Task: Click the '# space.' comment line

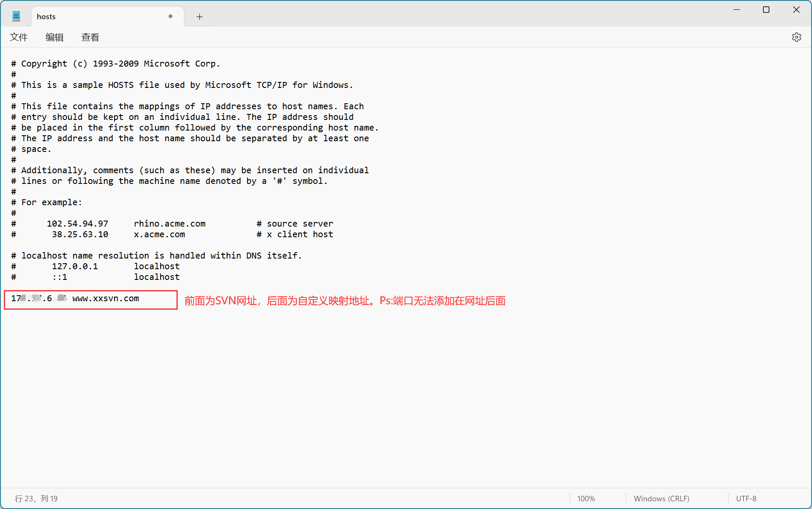Action: click(31, 149)
